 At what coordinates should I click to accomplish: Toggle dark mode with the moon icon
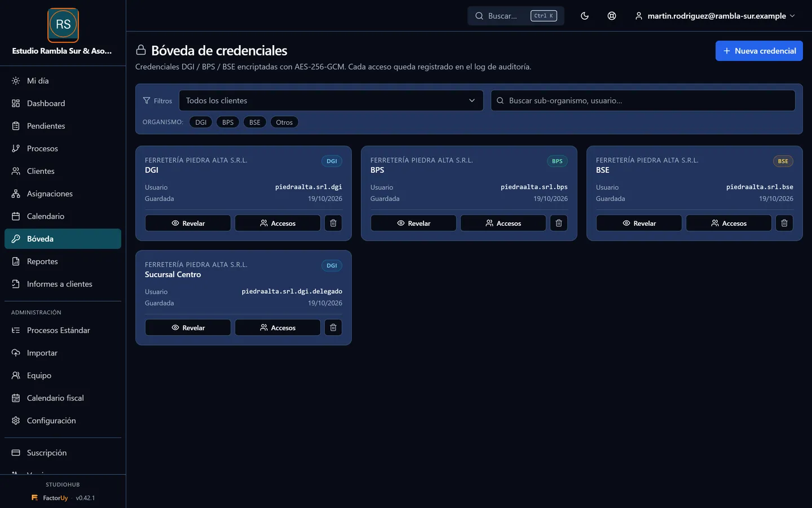click(585, 16)
